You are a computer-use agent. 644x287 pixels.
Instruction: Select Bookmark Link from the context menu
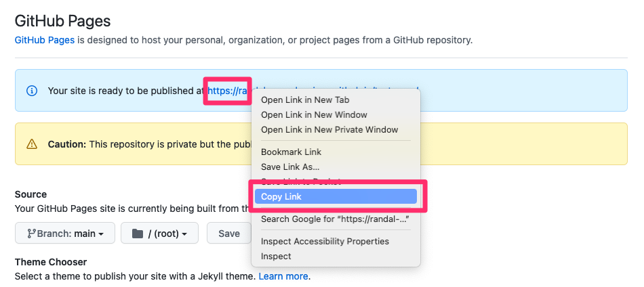point(291,152)
